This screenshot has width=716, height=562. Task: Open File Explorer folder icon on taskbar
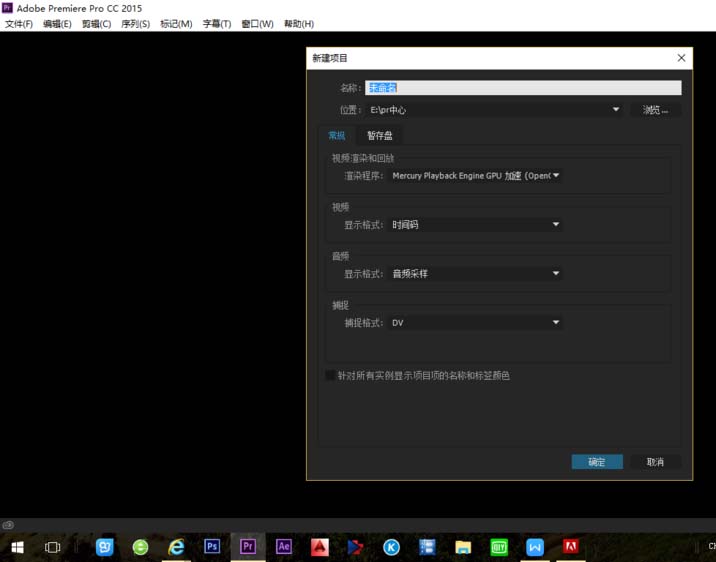pyautogui.click(x=463, y=547)
